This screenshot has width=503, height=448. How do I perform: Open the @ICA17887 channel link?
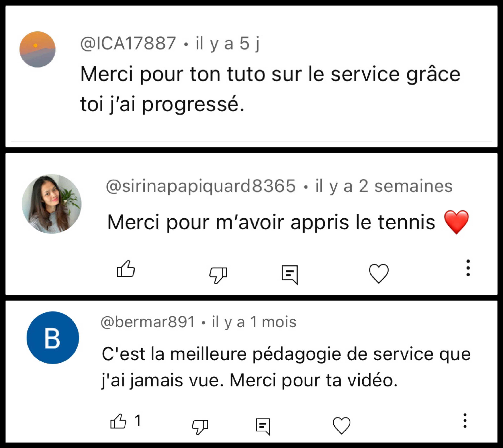(x=128, y=43)
